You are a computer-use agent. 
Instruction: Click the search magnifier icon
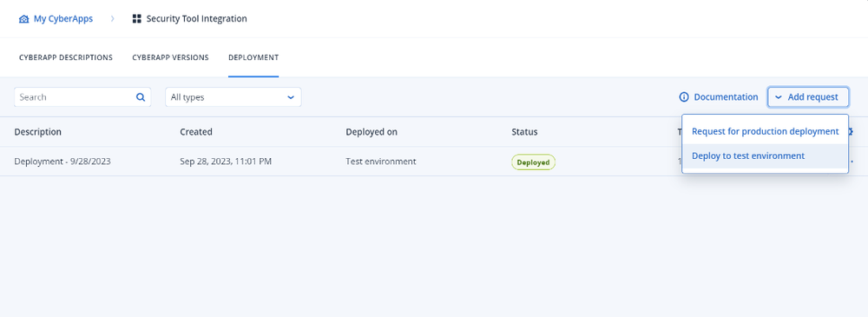pyautogui.click(x=141, y=97)
